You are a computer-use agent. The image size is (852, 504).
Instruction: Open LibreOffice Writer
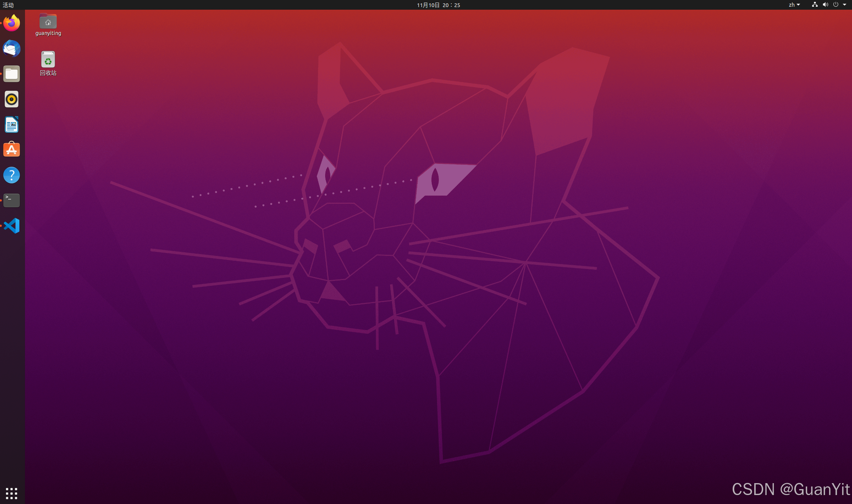[x=12, y=124]
